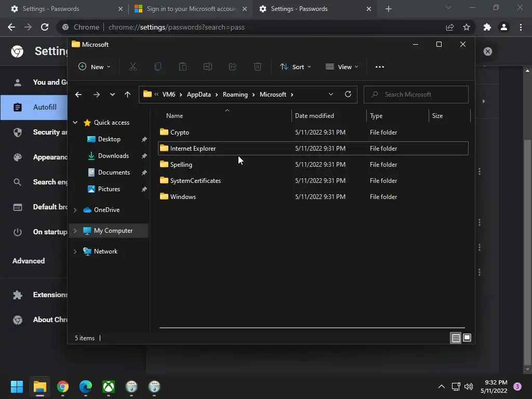Image resolution: width=532 pixels, height=399 pixels.
Task: Select the SystemCertificates folder
Action: 313,180
